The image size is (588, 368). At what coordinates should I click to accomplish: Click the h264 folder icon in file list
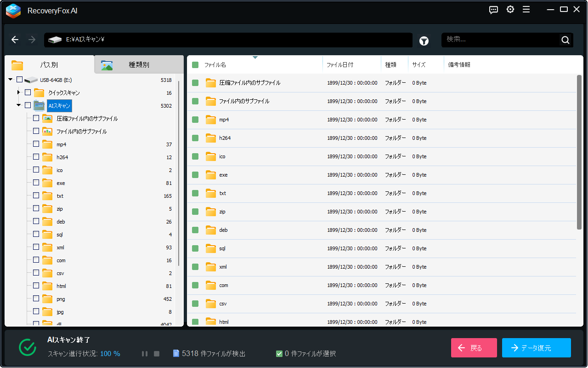point(211,138)
